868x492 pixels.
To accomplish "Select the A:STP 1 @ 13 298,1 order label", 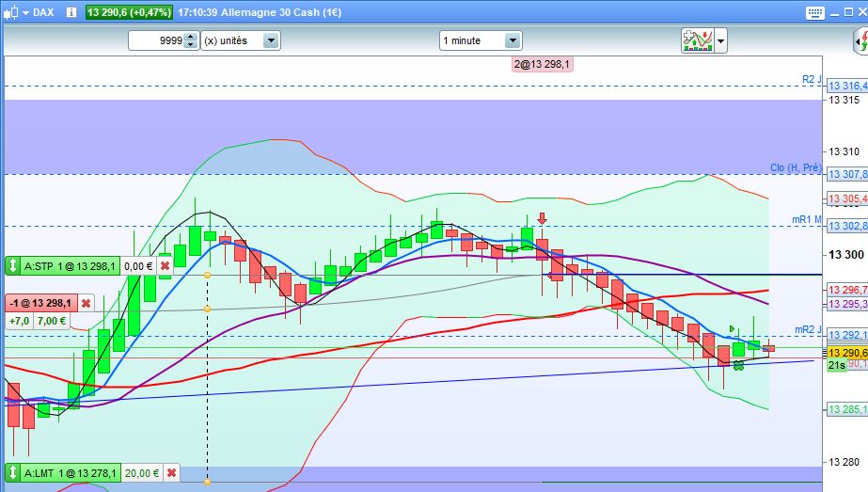I will tap(70, 266).
